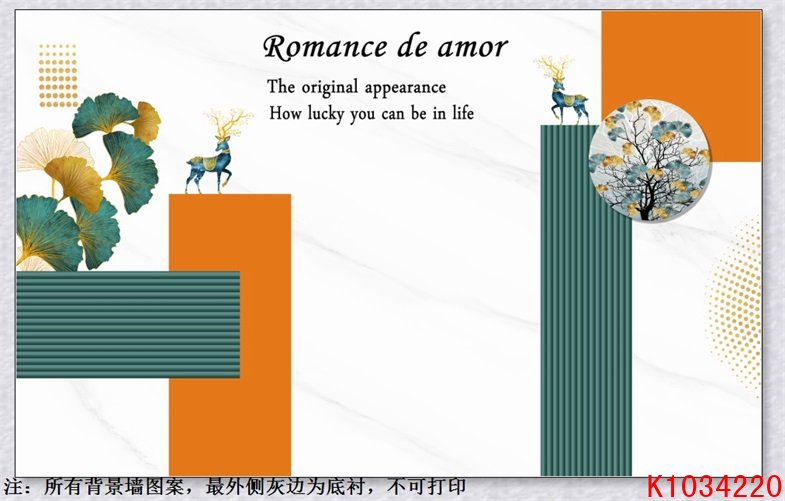Select the line "The original appearance"

(356, 87)
